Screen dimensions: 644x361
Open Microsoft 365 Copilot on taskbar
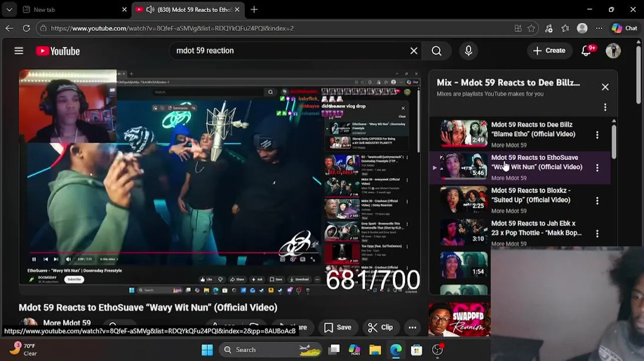[355, 350]
